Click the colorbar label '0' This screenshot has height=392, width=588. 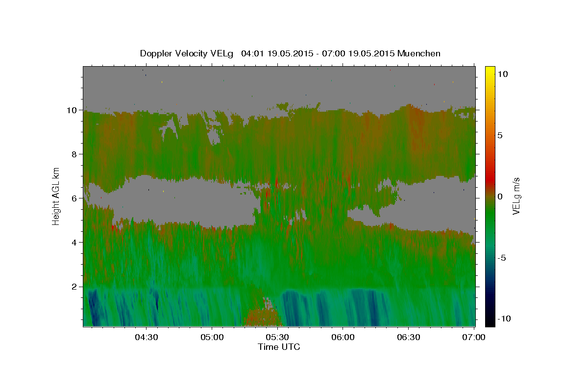(500, 196)
